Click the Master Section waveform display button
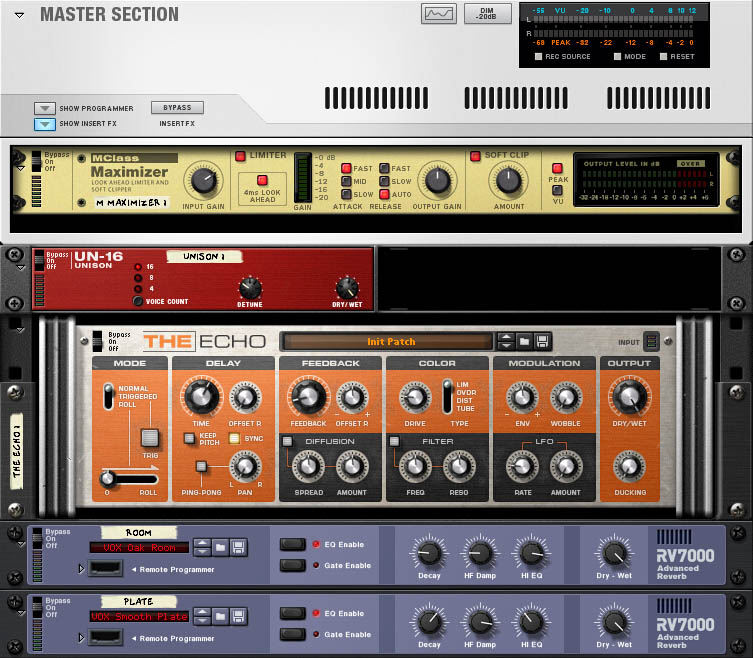This screenshot has width=753, height=658. [438, 14]
